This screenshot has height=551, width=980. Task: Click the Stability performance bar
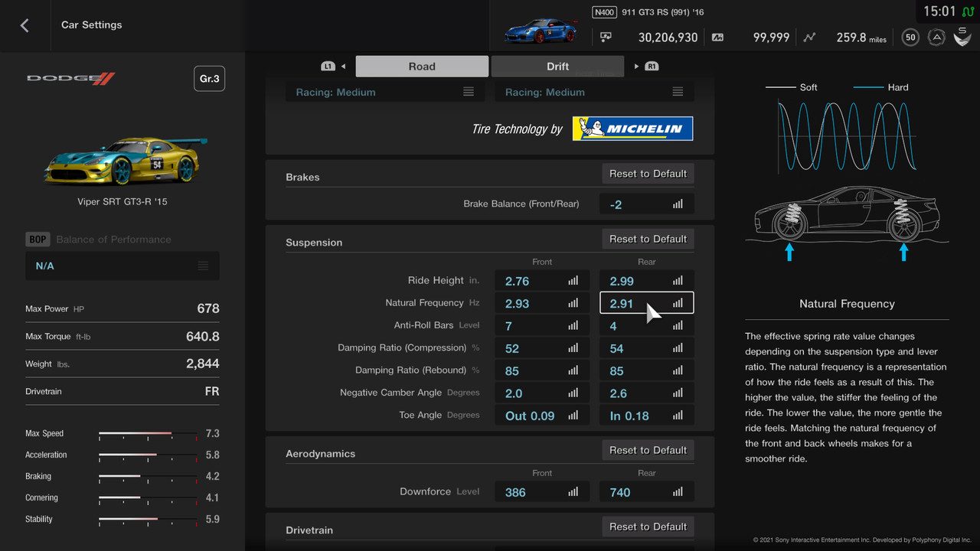click(x=148, y=520)
